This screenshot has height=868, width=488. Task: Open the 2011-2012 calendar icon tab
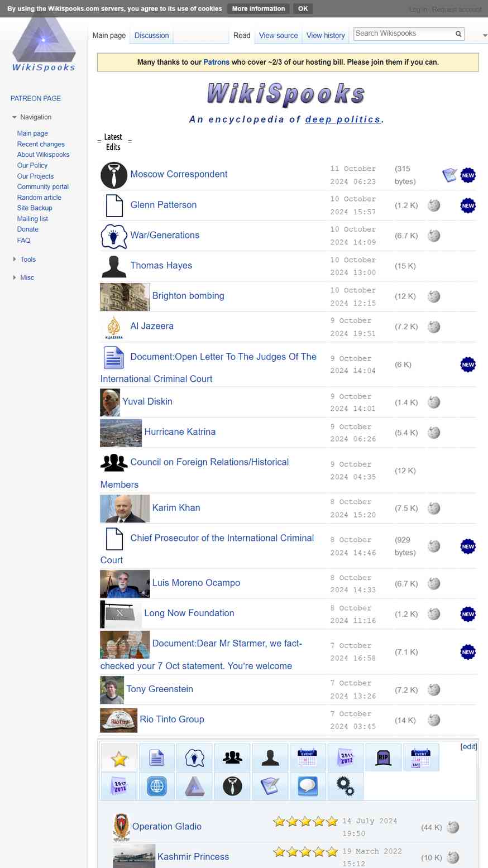pyautogui.click(x=346, y=757)
